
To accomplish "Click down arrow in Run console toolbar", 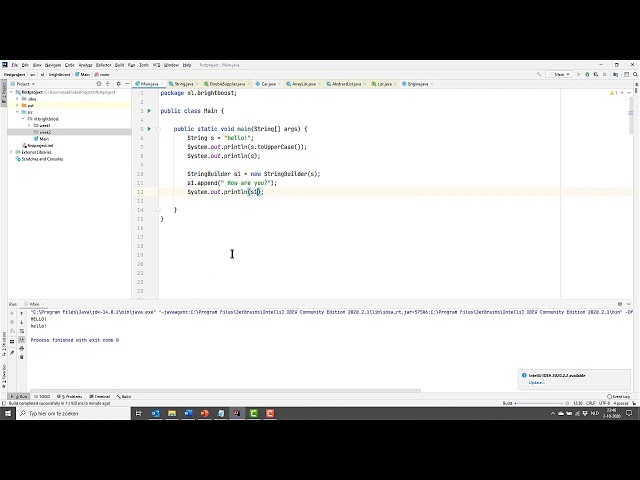I will point(22,322).
